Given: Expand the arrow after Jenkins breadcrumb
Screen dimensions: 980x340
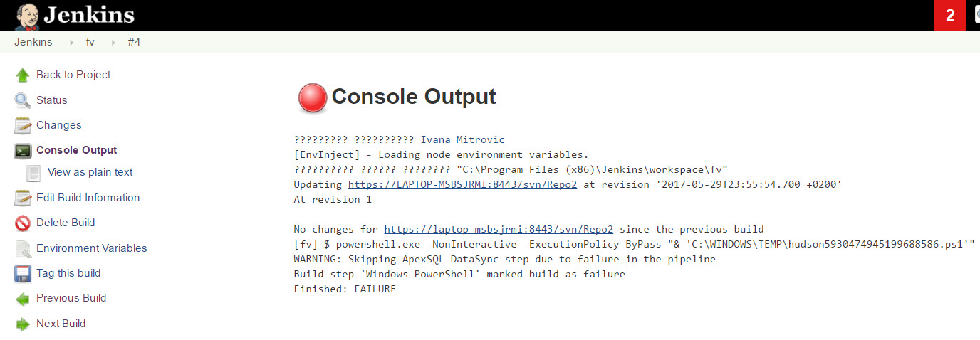Looking at the screenshot, I should point(71,43).
